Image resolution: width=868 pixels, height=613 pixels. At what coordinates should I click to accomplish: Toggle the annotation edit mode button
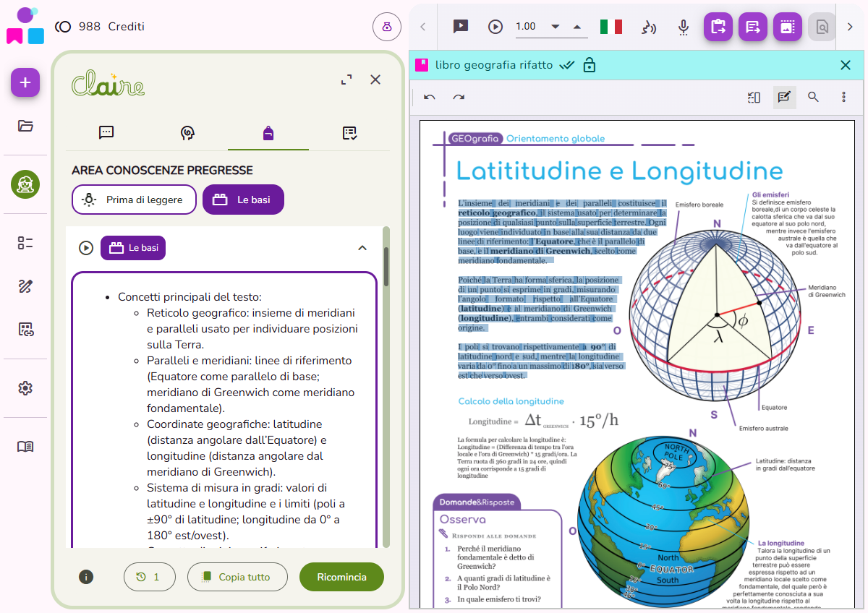pos(785,97)
